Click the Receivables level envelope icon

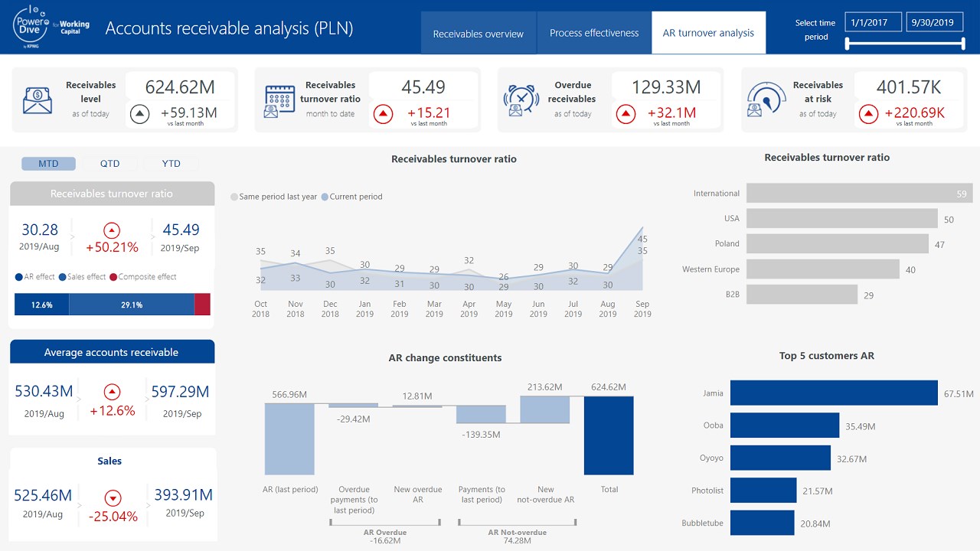[38, 100]
